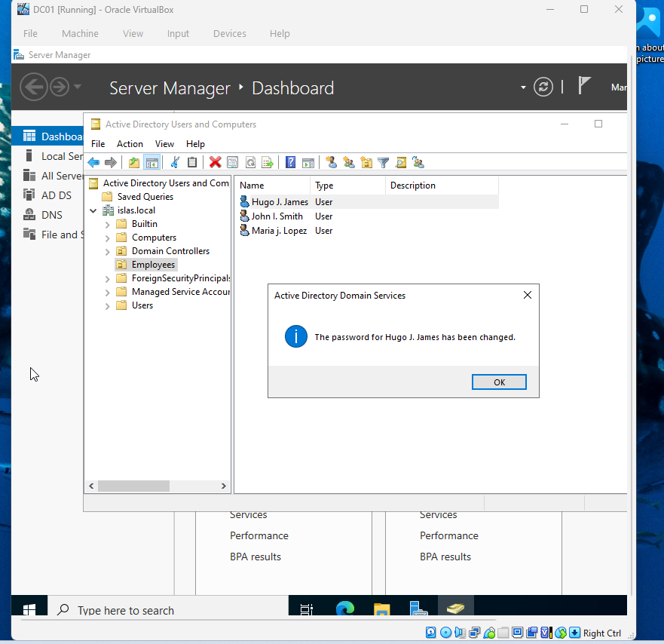Click tree pane scrollbar right arrow
664x644 pixels.
coord(224,486)
